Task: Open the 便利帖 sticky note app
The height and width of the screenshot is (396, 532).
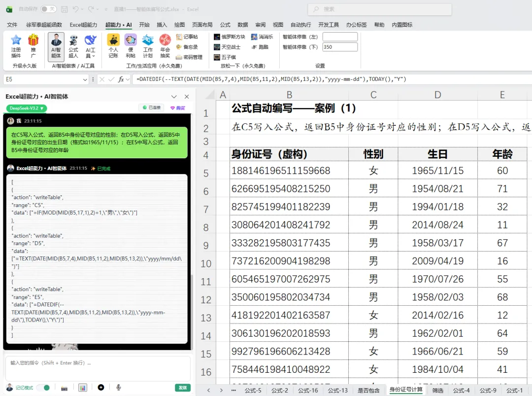Action: pos(131,46)
